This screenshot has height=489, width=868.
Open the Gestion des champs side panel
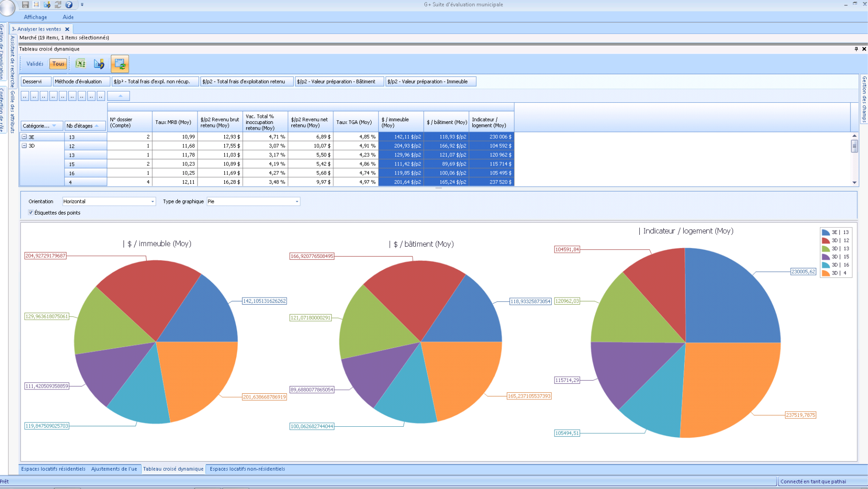[864, 99]
